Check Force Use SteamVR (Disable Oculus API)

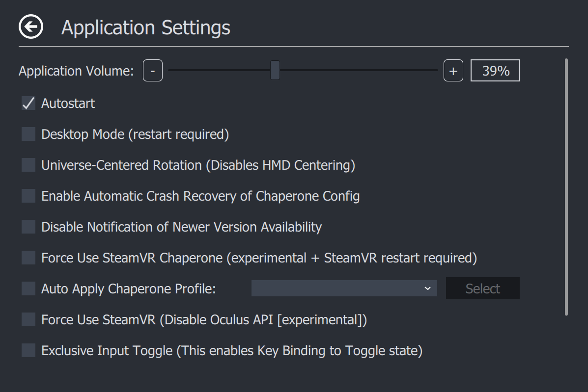pos(28,320)
